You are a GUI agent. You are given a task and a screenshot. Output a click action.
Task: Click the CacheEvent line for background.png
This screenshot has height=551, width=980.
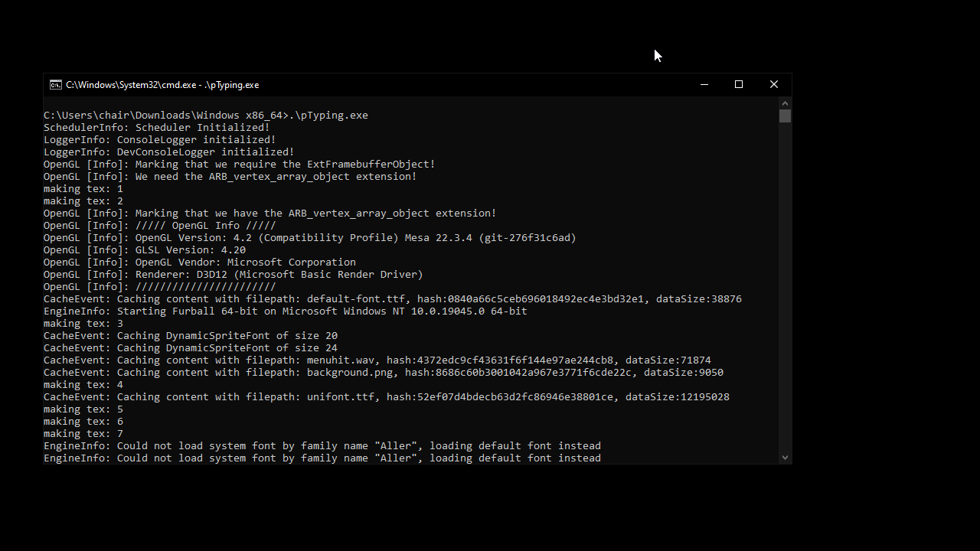click(x=384, y=373)
